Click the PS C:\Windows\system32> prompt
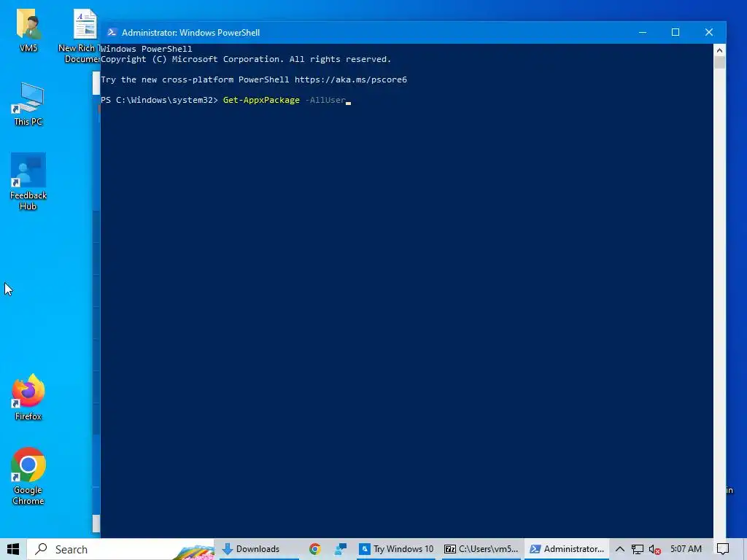Viewport: 747px width, 560px height. (x=159, y=100)
